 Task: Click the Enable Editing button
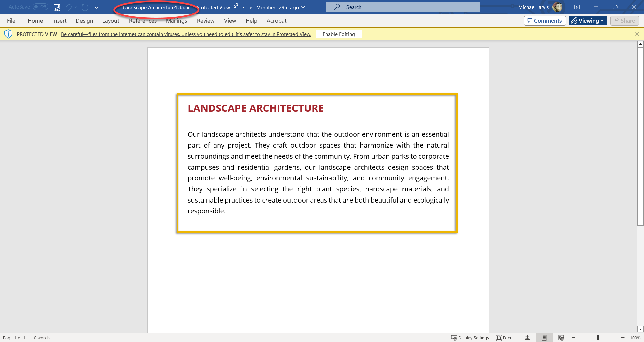tap(338, 34)
